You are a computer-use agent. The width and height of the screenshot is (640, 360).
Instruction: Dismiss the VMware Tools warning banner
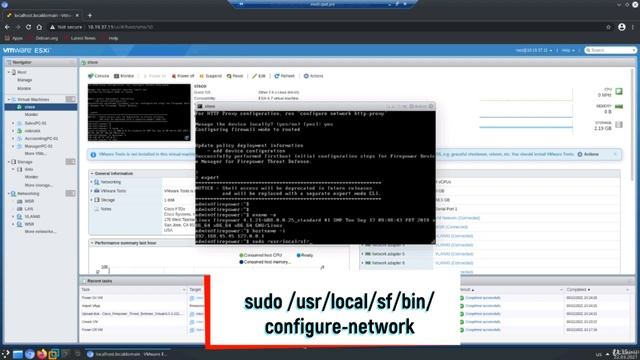(615, 154)
